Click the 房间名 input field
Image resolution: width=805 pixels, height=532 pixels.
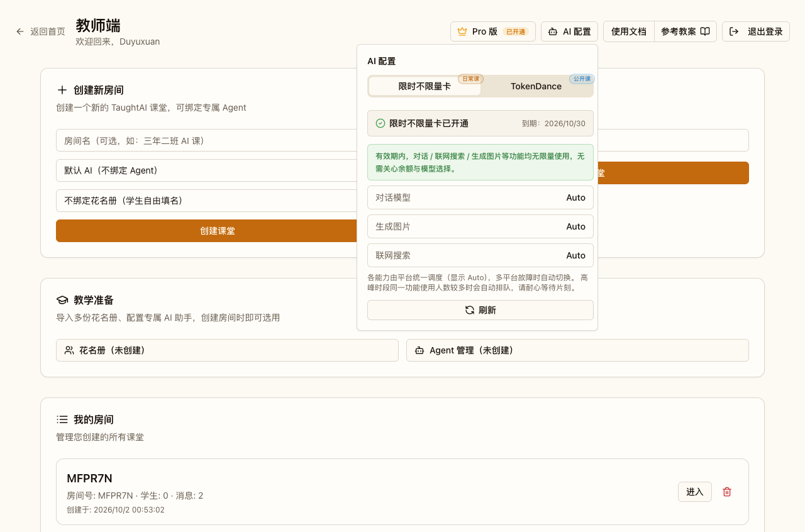pyautogui.click(x=206, y=140)
